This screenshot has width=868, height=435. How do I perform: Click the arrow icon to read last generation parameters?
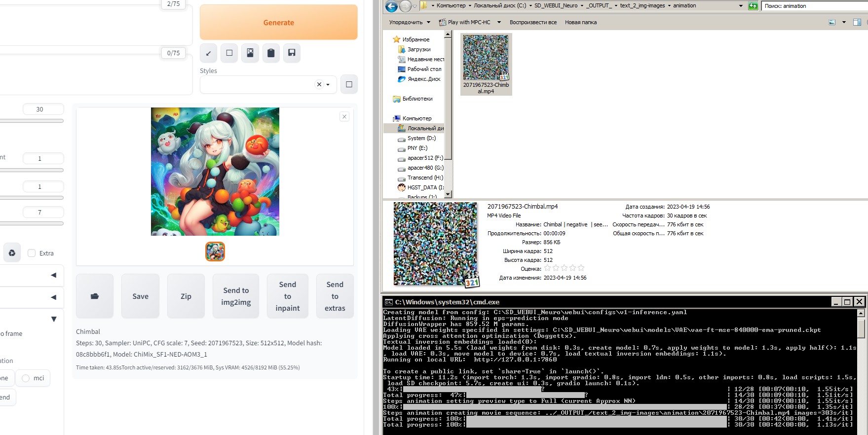(208, 53)
